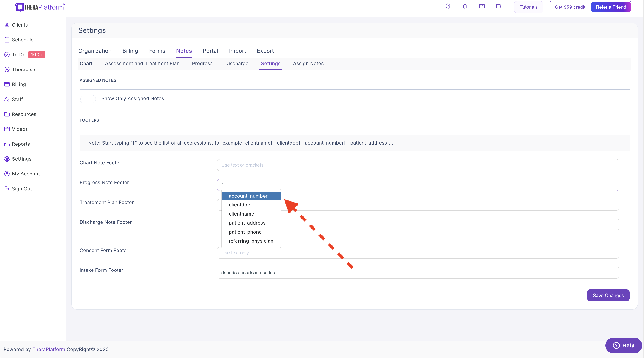Click the 100+ To Do badge
Image resolution: width=644 pixels, height=358 pixels.
[37, 54]
